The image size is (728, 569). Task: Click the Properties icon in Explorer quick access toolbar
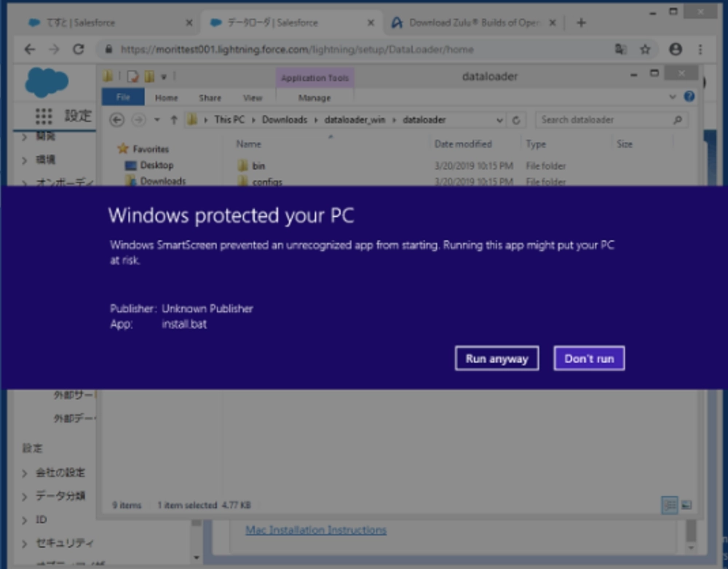(132, 76)
